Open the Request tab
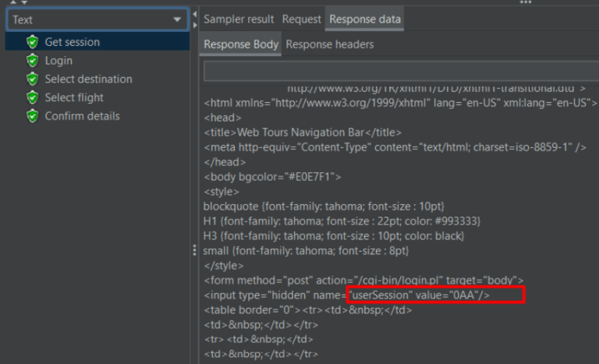This screenshot has width=599, height=364. click(x=301, y=19)
